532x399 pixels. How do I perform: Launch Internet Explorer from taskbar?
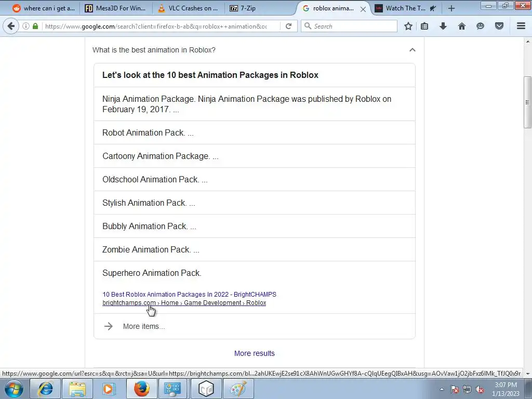pyautogui.click(x=46, y=389)
